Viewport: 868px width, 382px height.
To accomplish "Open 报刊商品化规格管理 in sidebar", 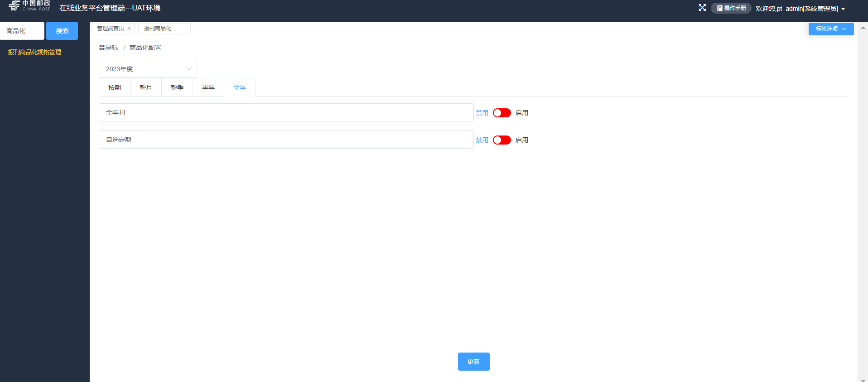I will tap(35, 52).
